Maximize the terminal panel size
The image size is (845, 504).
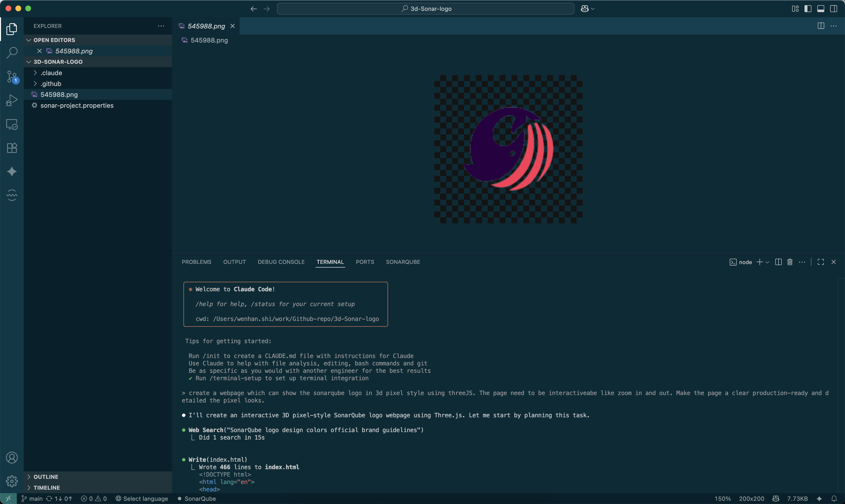pos(821,262)
